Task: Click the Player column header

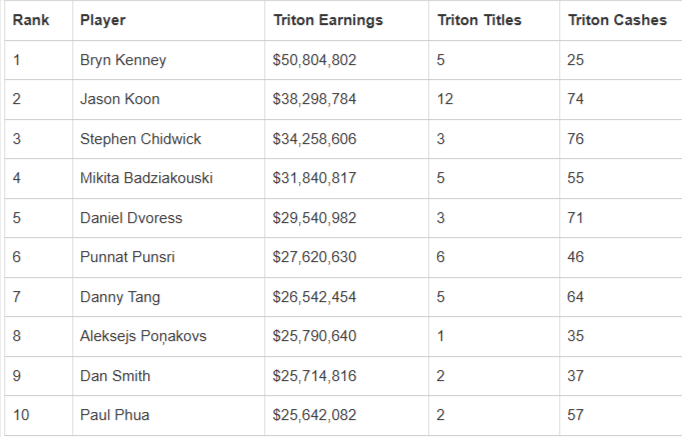Action: point(103,20)
